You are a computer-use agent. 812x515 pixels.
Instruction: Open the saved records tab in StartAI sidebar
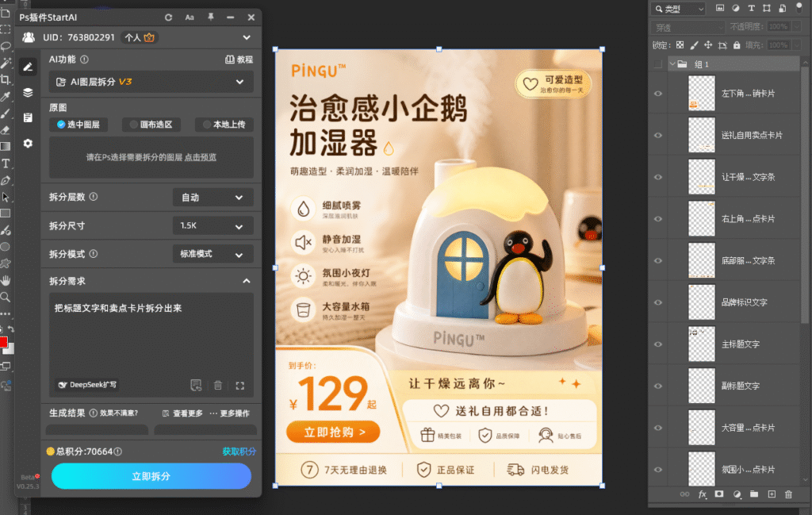[28, 117]
